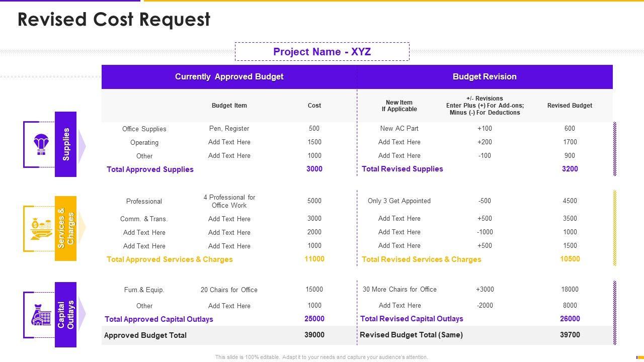
Task: Click Total Approved Supplies label
Action: click(x=150, y=169)
